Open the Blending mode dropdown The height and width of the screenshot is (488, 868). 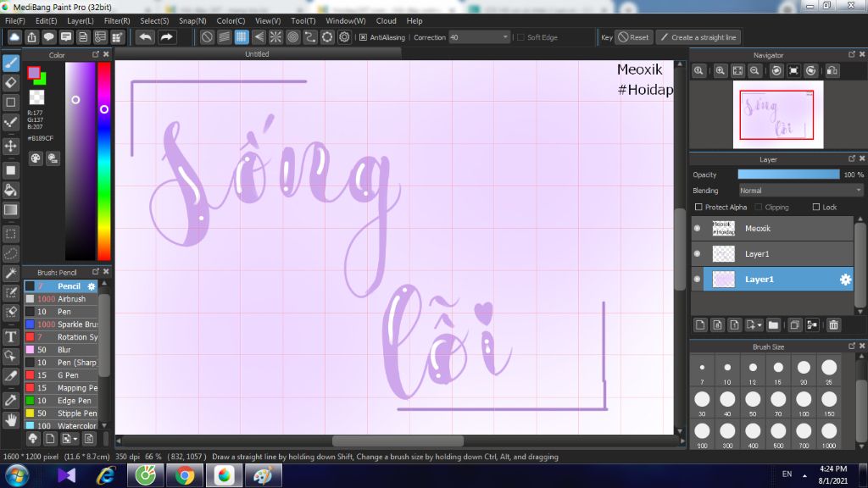click(801, 191)
